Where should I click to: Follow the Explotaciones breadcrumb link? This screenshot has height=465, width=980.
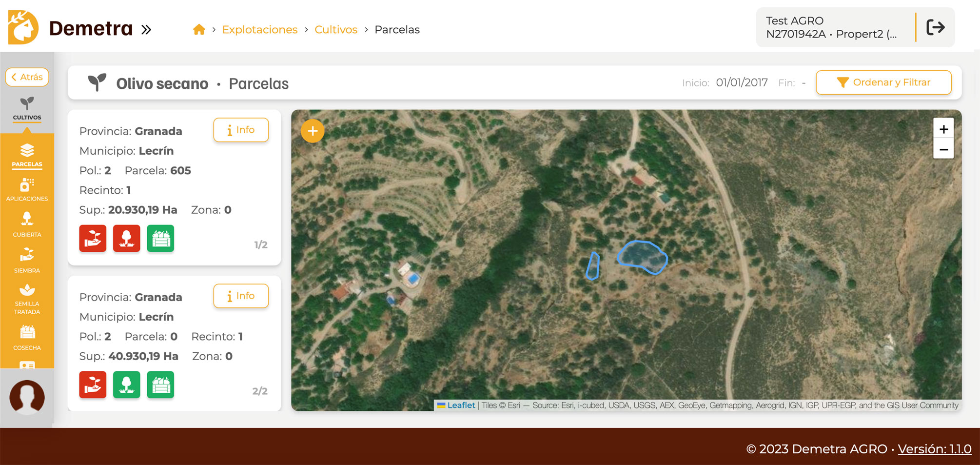point(259,30)
